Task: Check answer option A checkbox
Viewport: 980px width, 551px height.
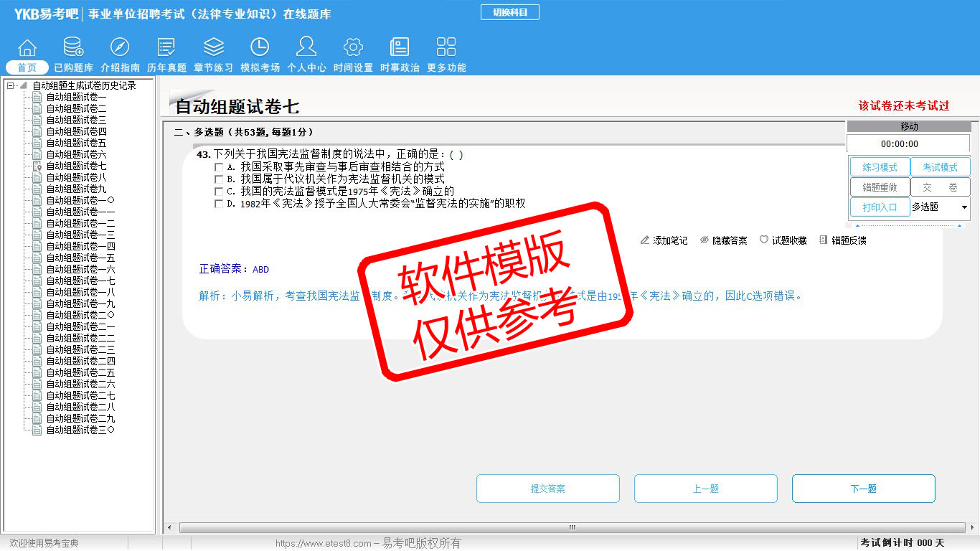Action: [x=219, y=167]
